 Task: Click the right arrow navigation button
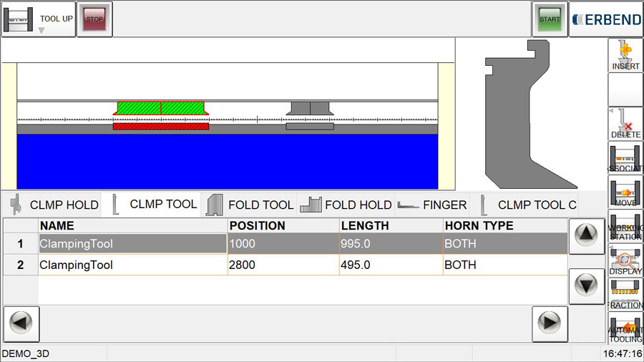click(x=550, y=324)
